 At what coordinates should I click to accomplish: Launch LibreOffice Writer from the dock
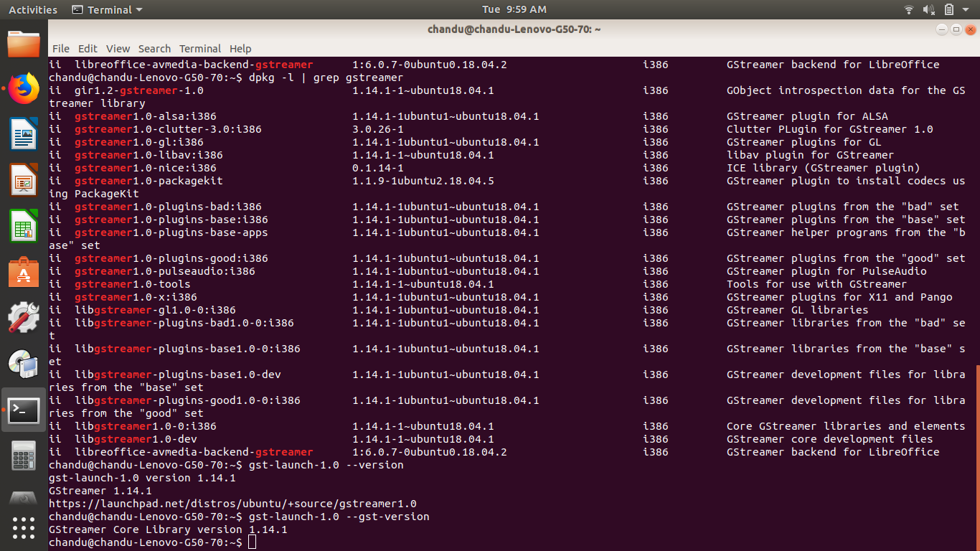tap(24, 134)
